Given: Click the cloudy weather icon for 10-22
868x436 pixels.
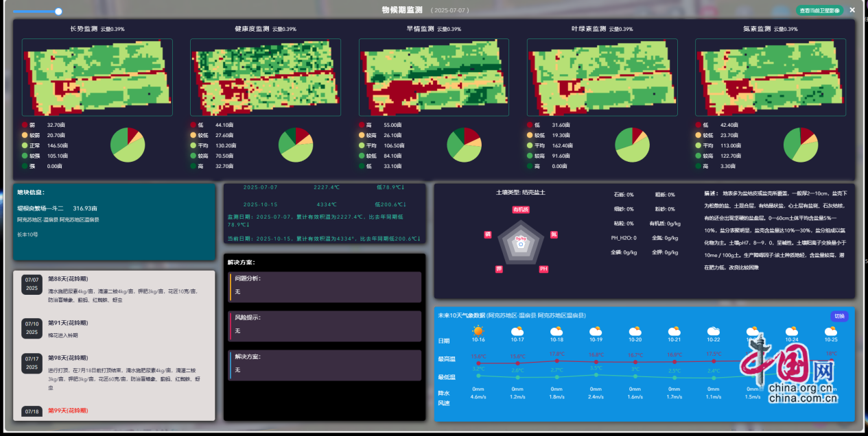Looking at the screenshot, I should (x=714, y=331).
